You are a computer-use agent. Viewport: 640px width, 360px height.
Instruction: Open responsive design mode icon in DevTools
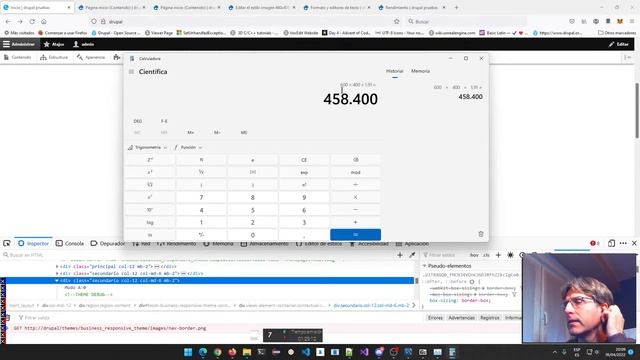pos(611,243)
